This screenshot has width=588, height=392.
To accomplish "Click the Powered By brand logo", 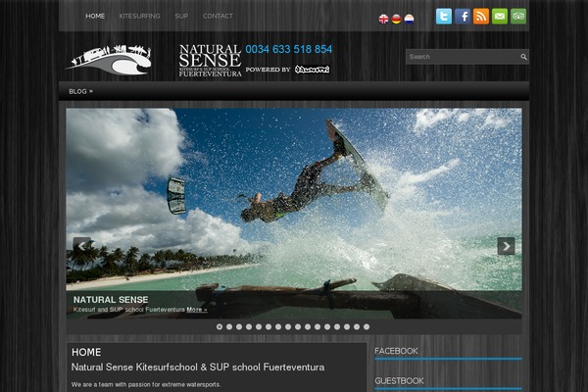I will tap(312, 70).
